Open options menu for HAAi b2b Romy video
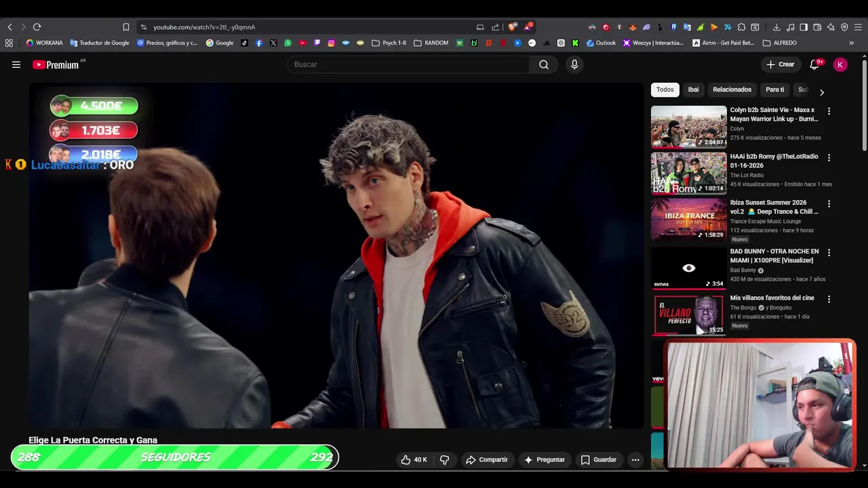This screenshot has height=488, width=868. tap(829, 157)
